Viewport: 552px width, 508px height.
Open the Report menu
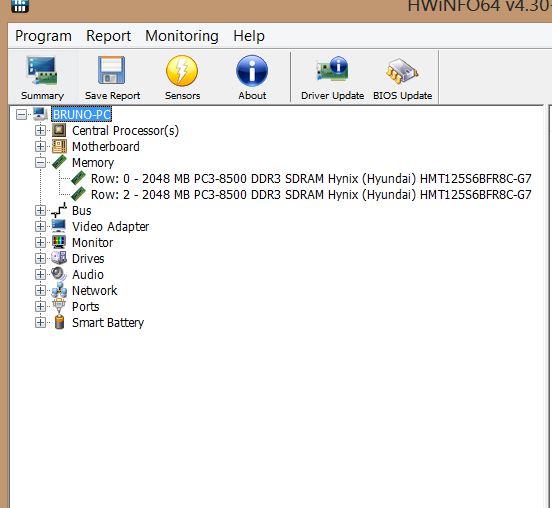(x=108, y=36)
